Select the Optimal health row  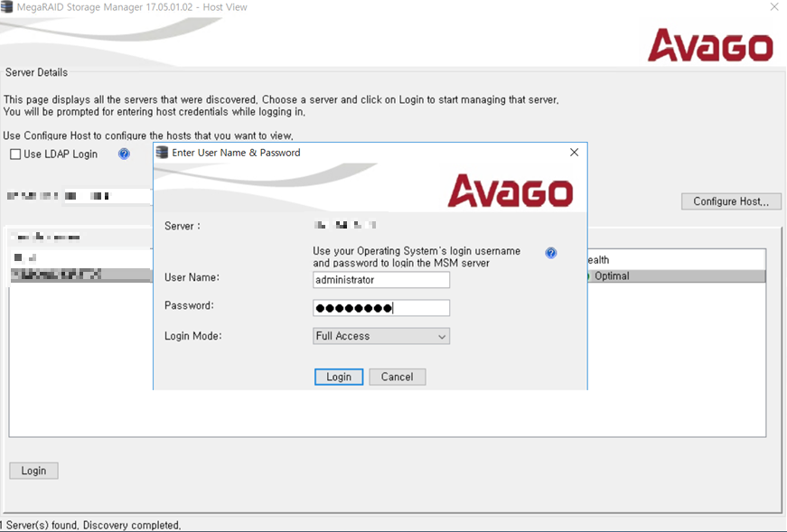click(676, 276)
